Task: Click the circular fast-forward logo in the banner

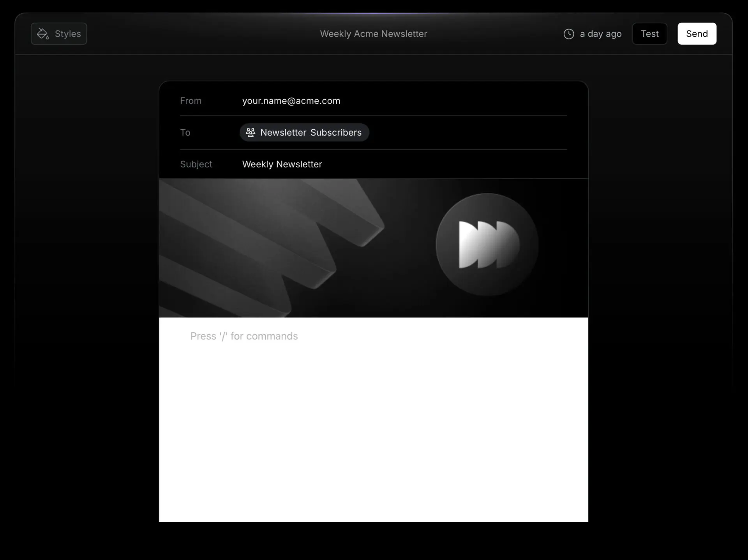Action: point(487,245)
